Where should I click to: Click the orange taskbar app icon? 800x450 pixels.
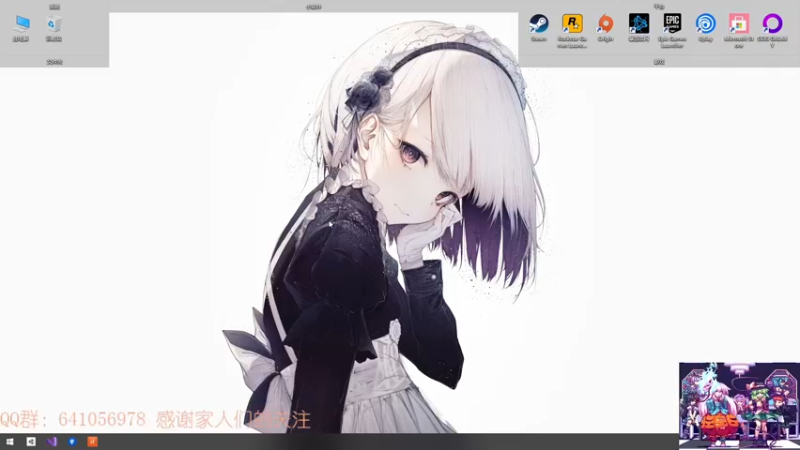click(x=92, y=442)
